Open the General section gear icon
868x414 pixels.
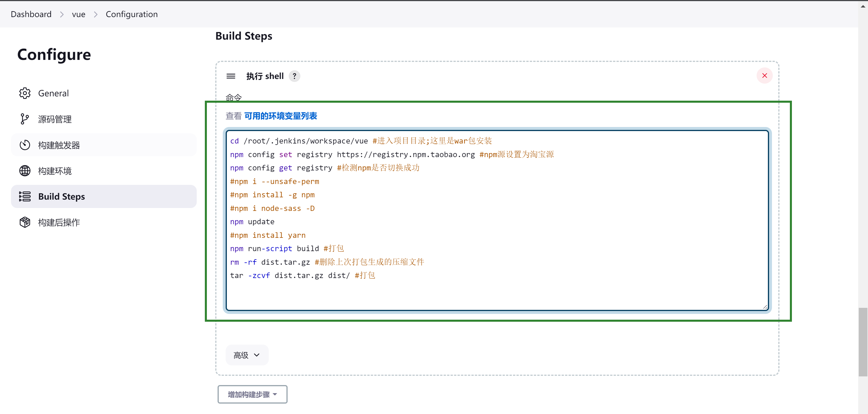pos(25,93)
